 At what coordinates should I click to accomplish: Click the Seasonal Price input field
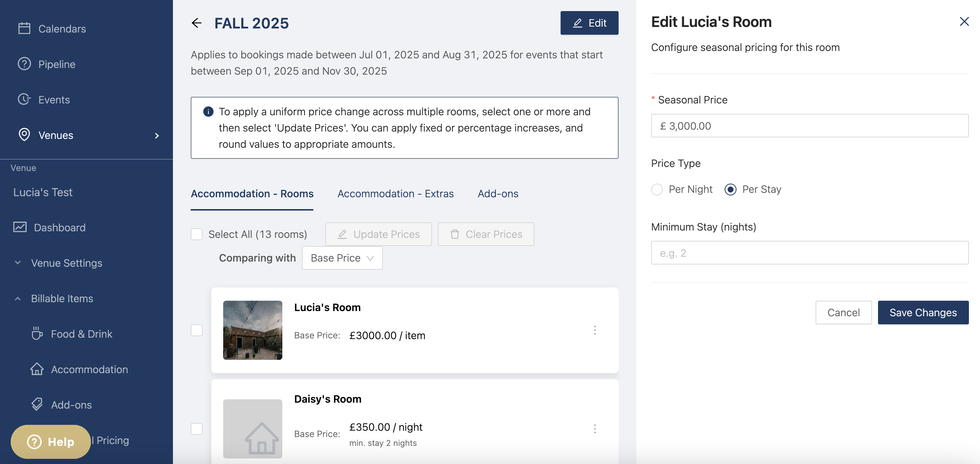click(x=810, y=126)
